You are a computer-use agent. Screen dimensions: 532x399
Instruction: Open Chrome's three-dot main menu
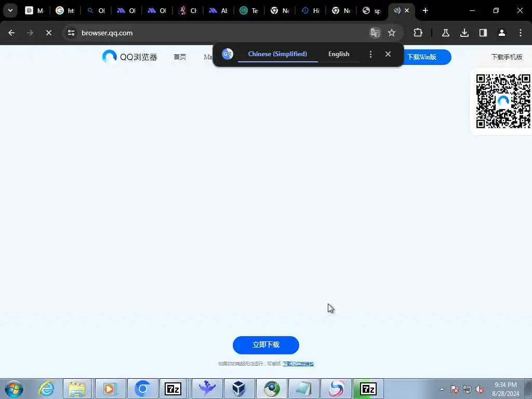point(521,33)
